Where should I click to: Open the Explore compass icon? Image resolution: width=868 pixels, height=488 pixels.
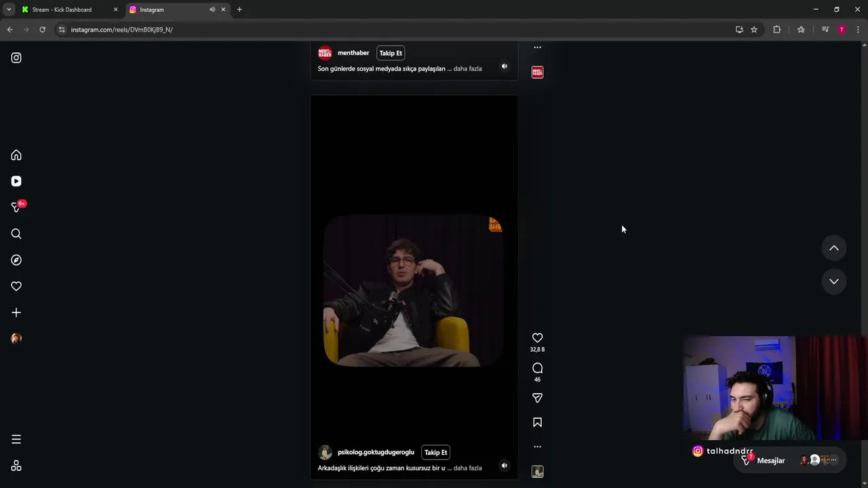(16, 260)
